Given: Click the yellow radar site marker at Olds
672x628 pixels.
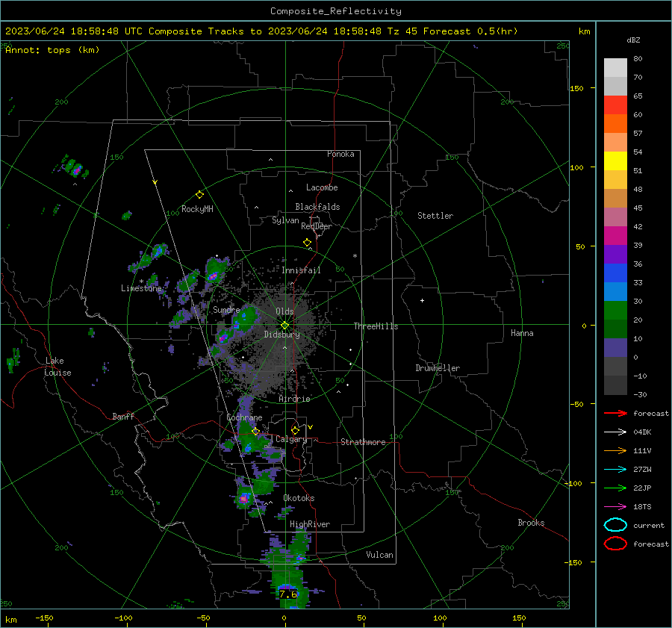Looking at the screenshot, I should coord(285,325).
